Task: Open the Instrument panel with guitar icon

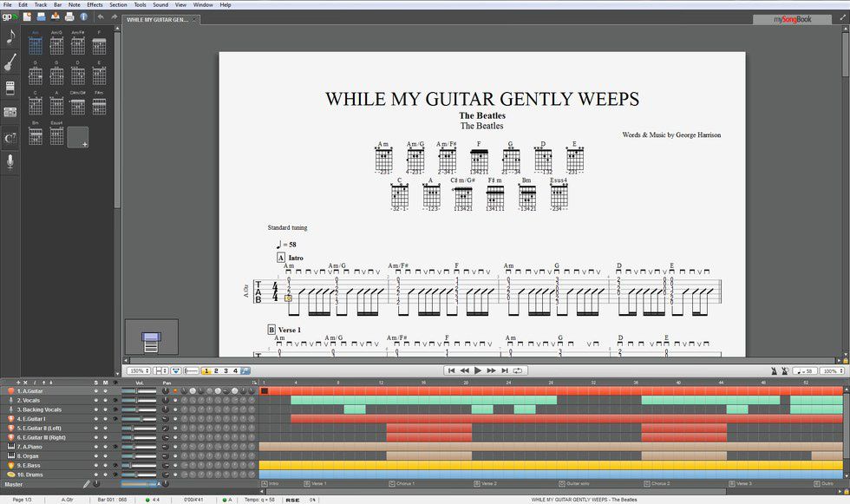Action: 10,62
